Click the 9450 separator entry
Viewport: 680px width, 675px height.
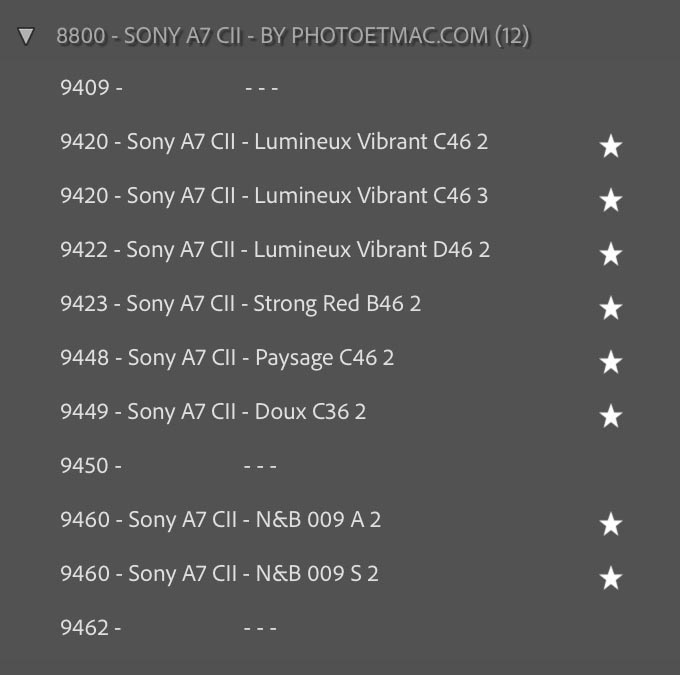168,466
